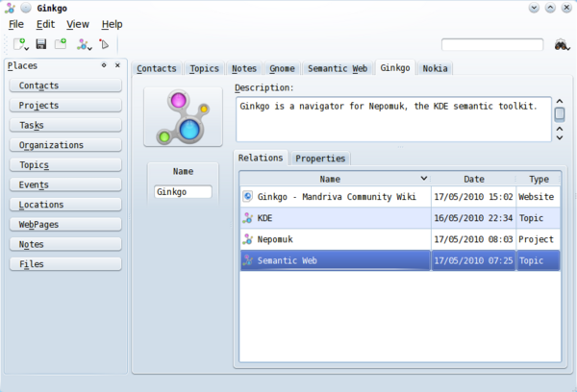Sort relations by Name column header
The height and width of the screenshot is (392, 577).
pos(335,179)
